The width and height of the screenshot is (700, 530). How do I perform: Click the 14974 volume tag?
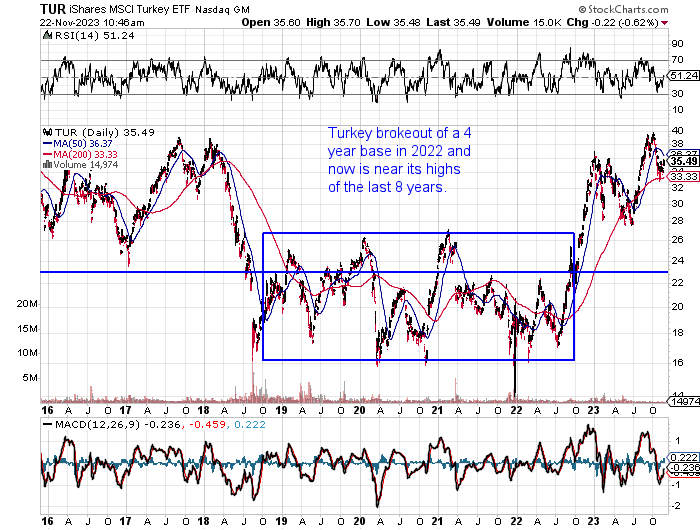684,401
